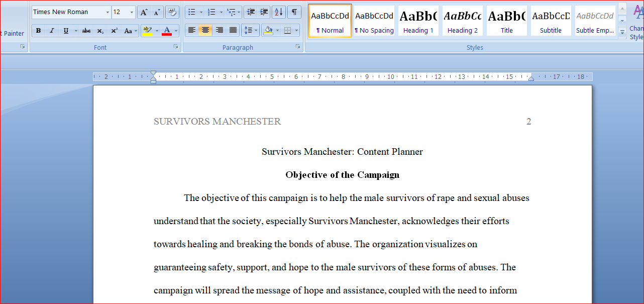Image resolution: width=644 pixels, height=304 pixels.
Task: Toggle the center alignment button
Action: tap(205, 31)
